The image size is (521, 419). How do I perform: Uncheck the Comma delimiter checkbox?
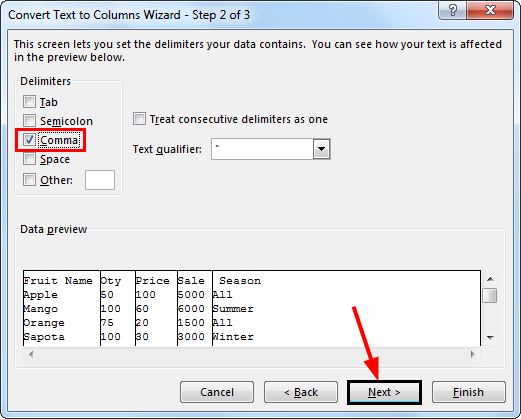click(29, 140)
